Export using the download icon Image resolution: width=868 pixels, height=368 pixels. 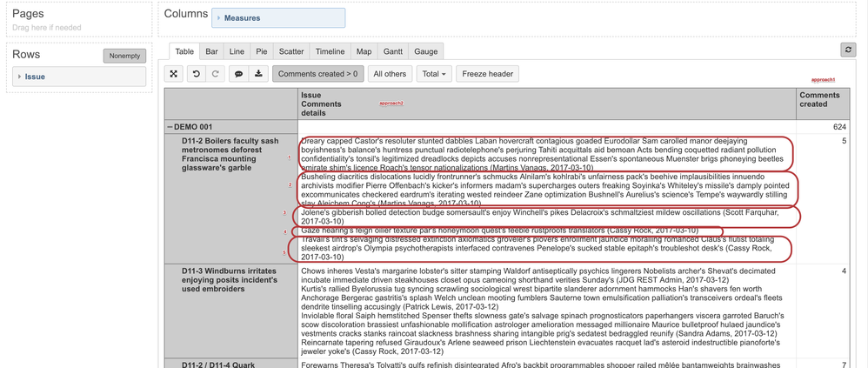[x=258, y=74]
